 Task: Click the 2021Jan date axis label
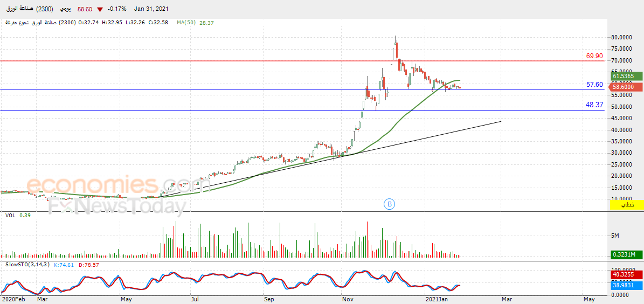pos(434,300)
